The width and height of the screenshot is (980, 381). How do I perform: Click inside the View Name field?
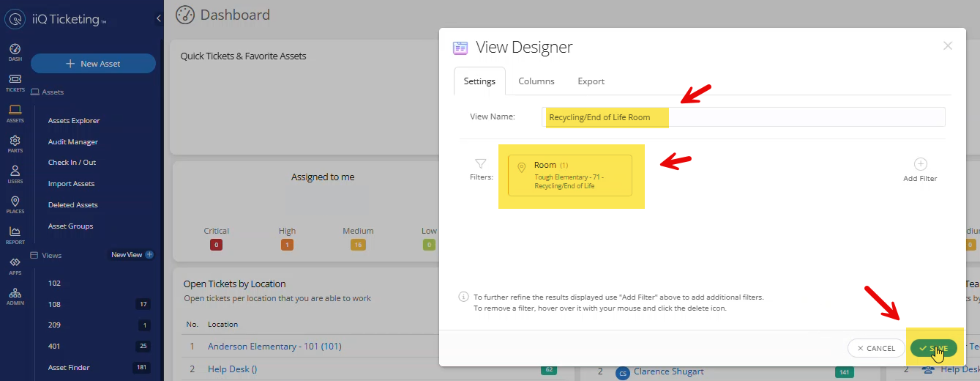[x=743, y=117]
